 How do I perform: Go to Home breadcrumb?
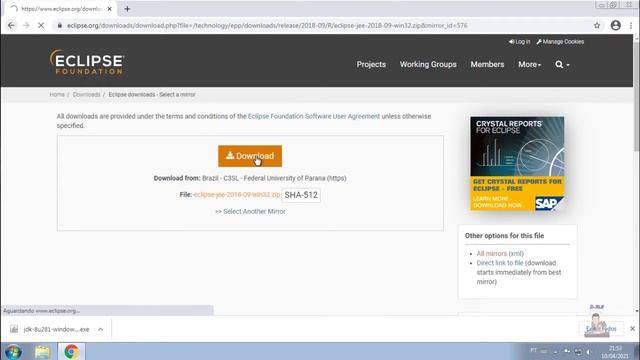click(57, 94)
